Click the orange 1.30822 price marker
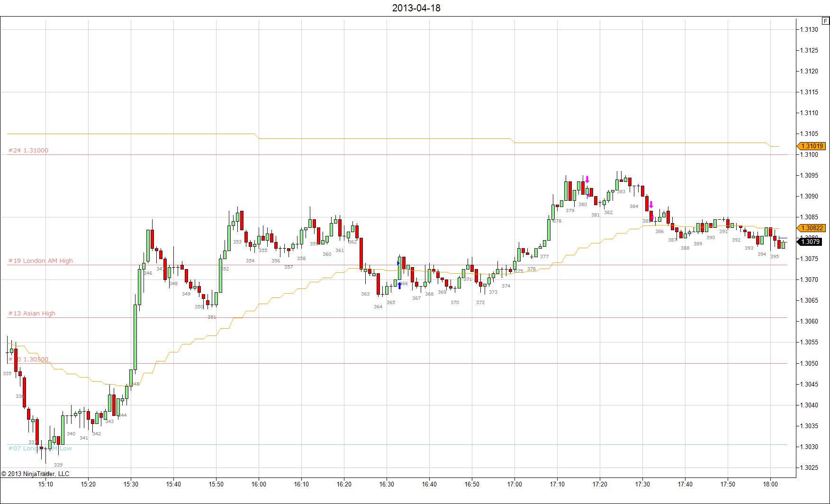Image resolution: width=830 pixels, height=504 pixels. pos(812,228)
